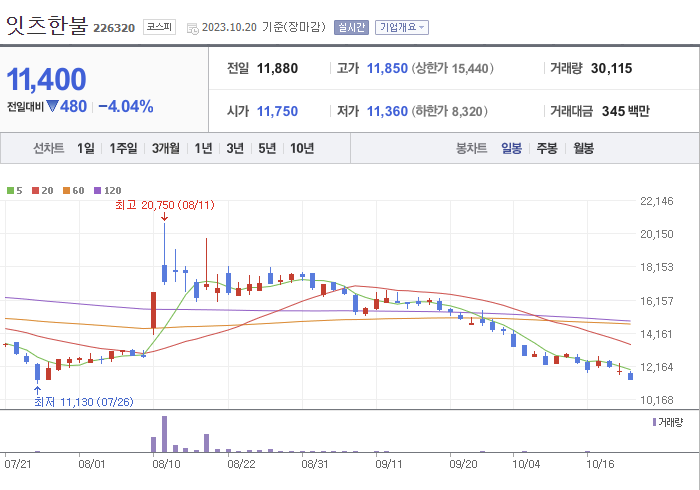The image size is (700, 490).
Task: Click the 봉차트 label
Action: (x=471, y=148)
